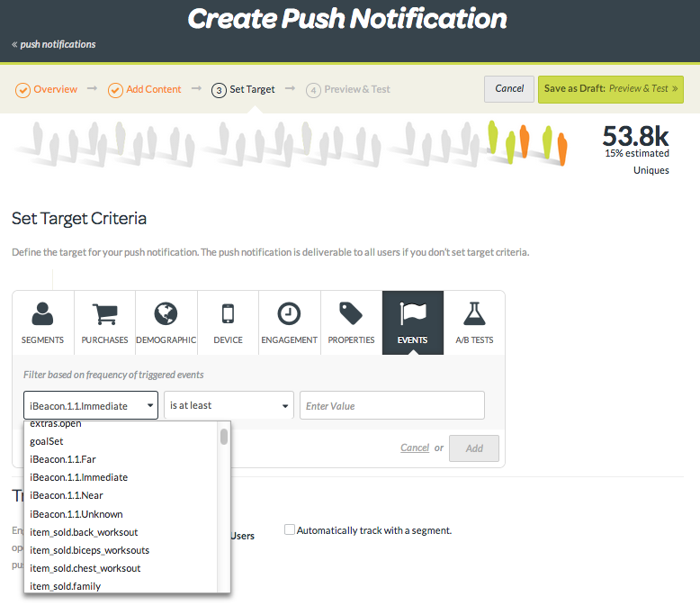The width and height of the screenshot is (700, 615).
Task: Click Save as Draft: Preview & Test
Action: (x=610, y=88)
